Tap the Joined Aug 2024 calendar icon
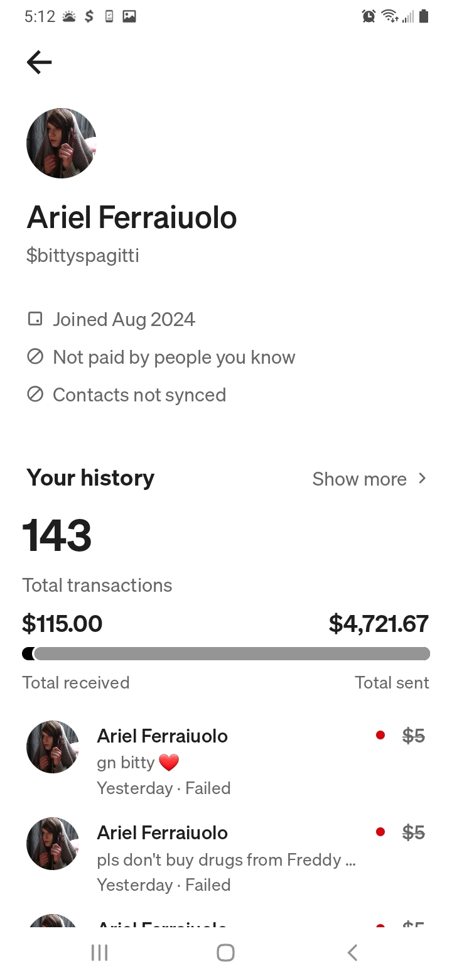 tap(35, 319)
